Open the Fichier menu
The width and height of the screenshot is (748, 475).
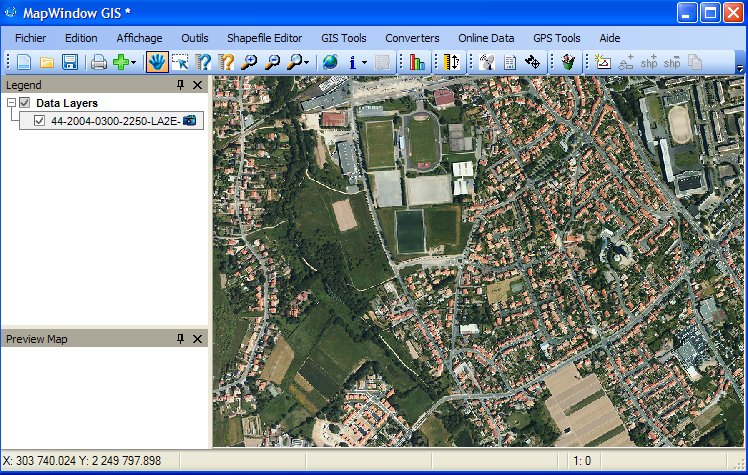pos(31,38)
